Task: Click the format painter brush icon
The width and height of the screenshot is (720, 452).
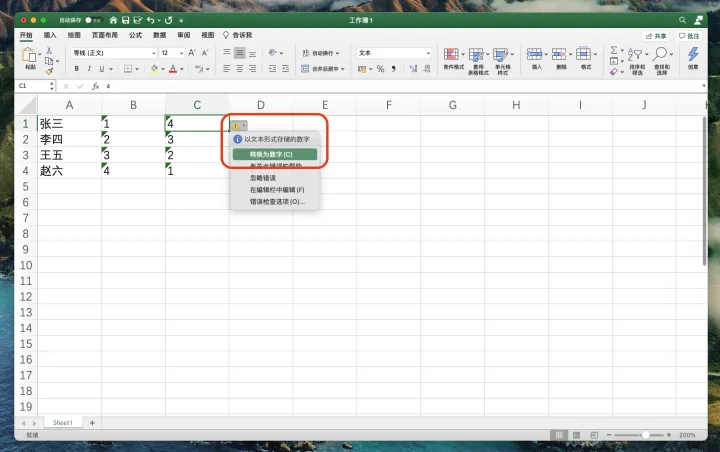Action: (50, 70)
